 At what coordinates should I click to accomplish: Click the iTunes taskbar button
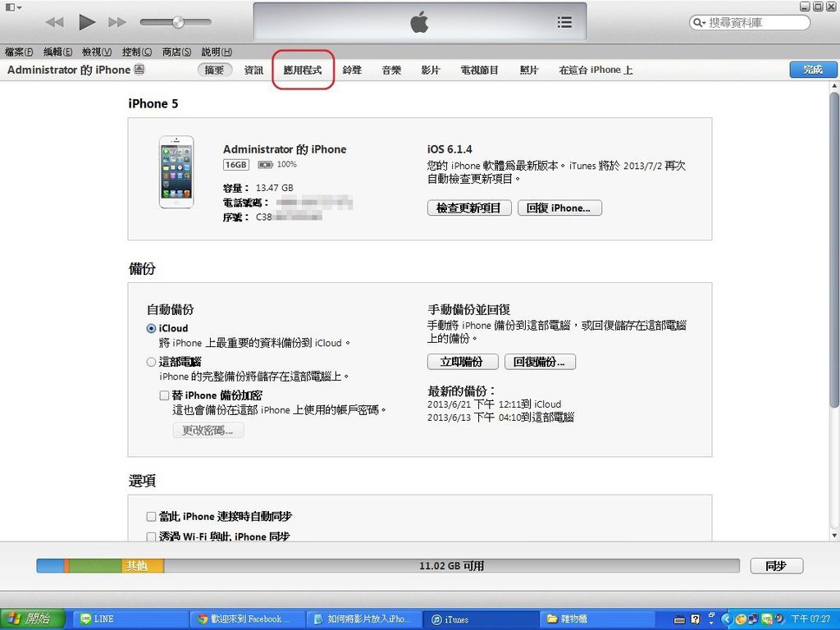(479, 619)
